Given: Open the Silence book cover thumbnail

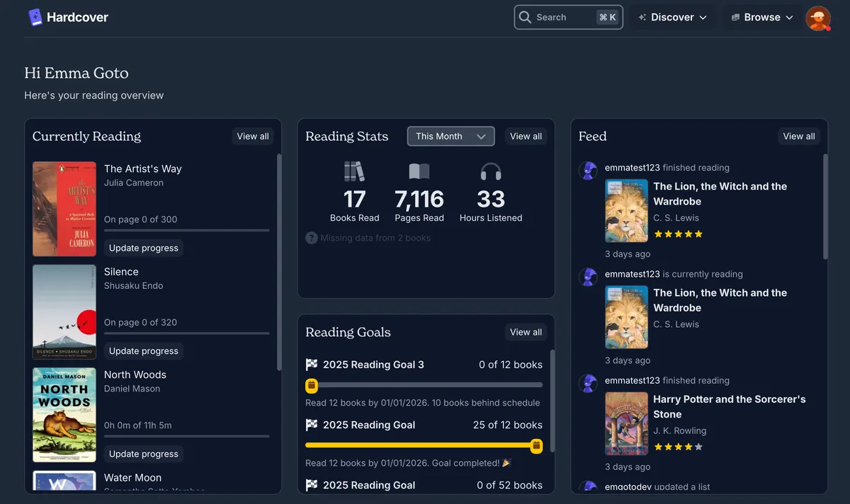Looking at the screenshot, I should tap(64, 311).
